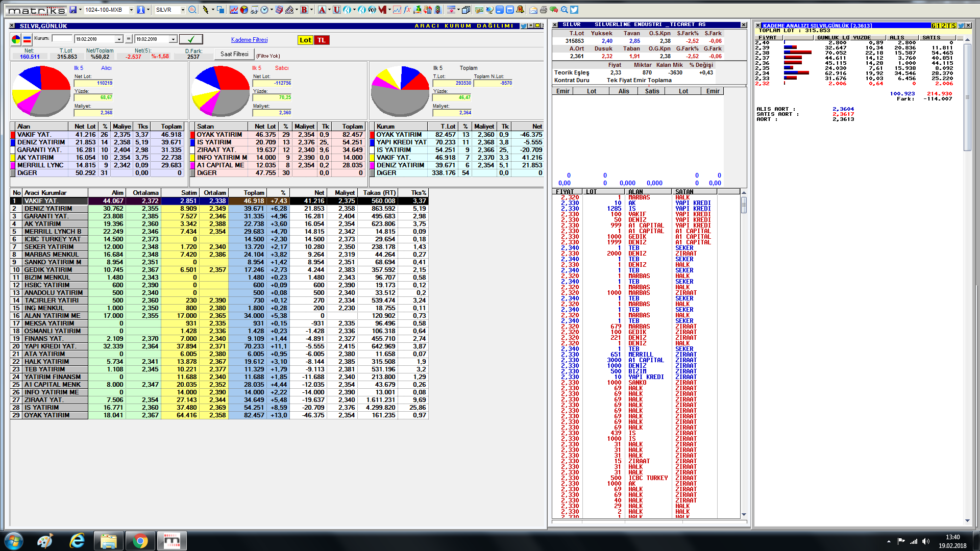Click the Saat Filtresi button

[234, 54]
